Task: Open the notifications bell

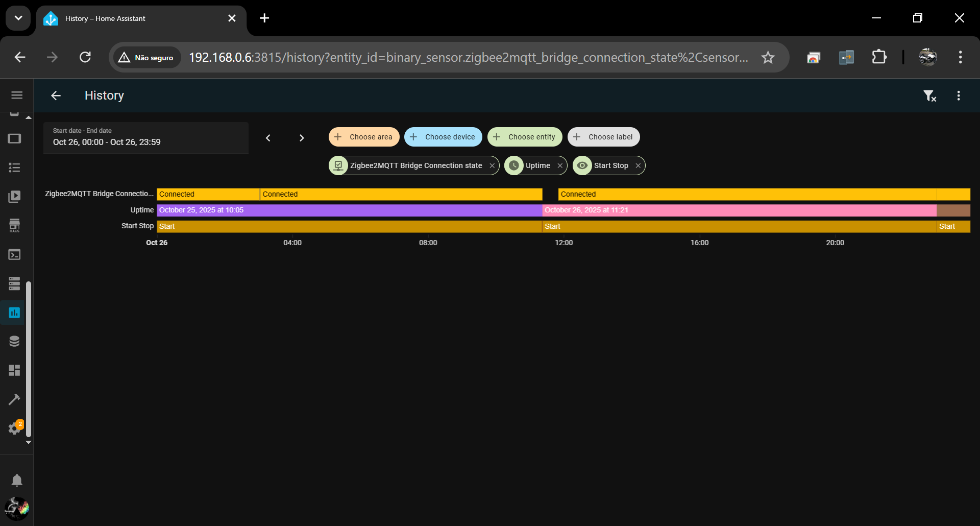Action: coord(17,480)
